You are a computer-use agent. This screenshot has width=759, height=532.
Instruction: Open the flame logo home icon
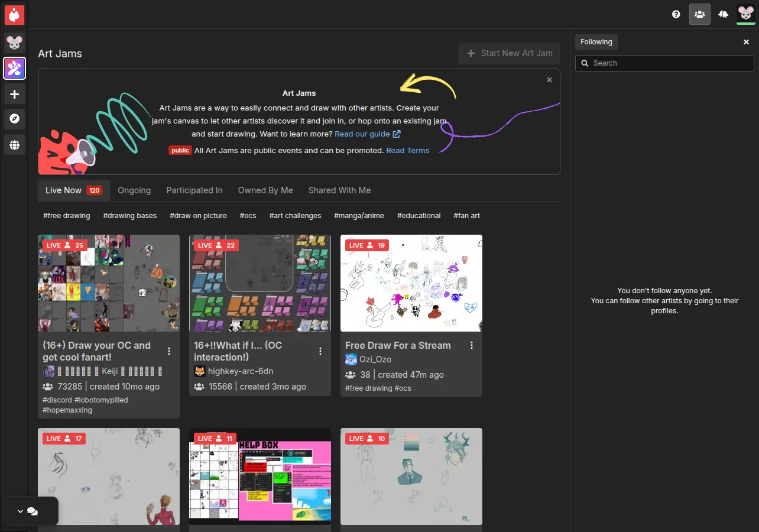click(x=14, y=14)
